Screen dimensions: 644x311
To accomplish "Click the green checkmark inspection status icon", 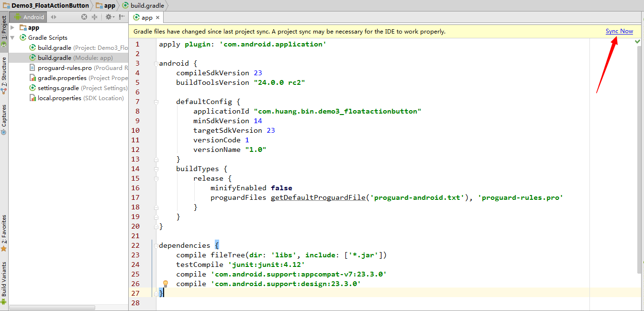I will (637, 42).
